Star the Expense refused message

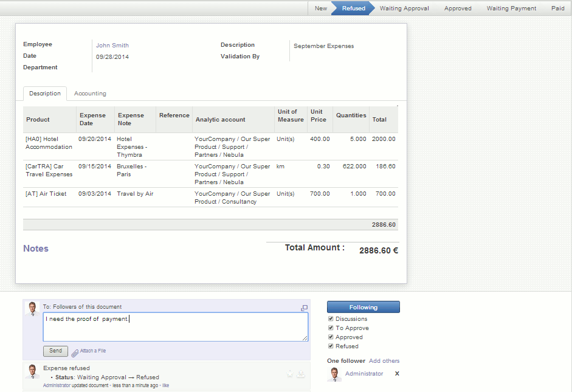pos(290,374)
